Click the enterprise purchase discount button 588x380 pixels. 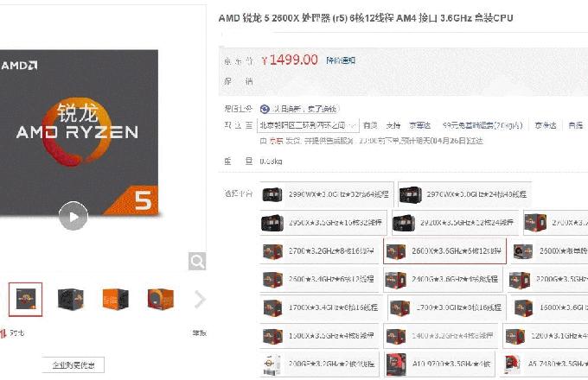(73, 365)
